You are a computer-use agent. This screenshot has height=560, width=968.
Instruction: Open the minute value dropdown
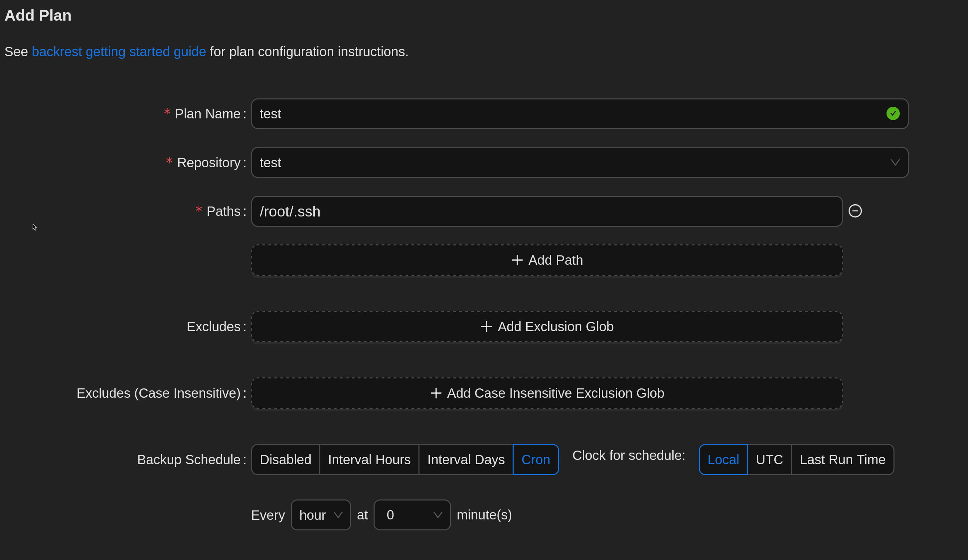click(x=412, y=515)
